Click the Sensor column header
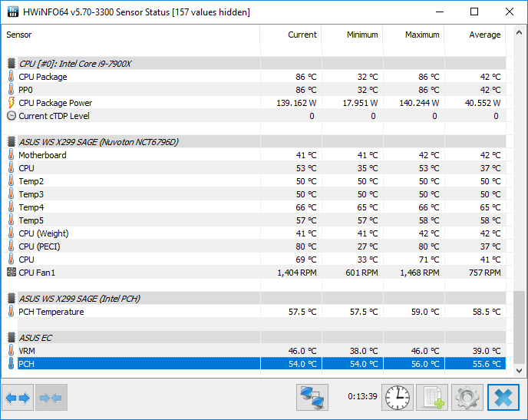Screen dimensions: 528x420 (x=130, y=35)
